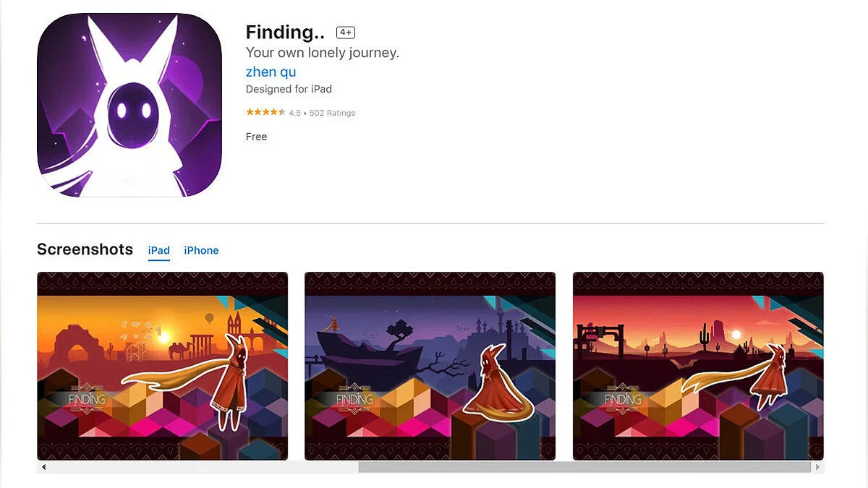Click the empty scrollbar track left of thumb

pos(204,467)
